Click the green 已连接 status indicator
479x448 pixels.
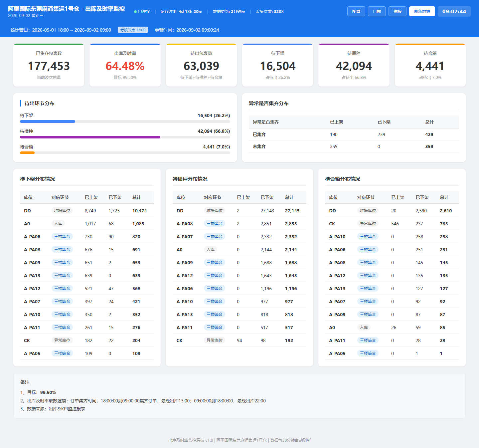pos(142,12)
